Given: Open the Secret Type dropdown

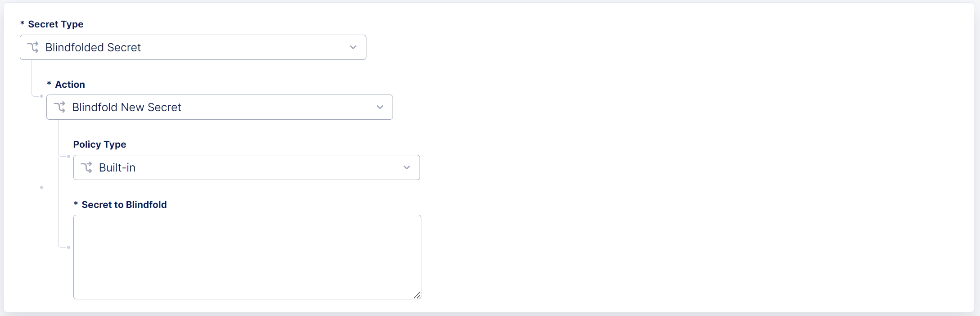Looking at the screenshot, I should click(193, 47).
